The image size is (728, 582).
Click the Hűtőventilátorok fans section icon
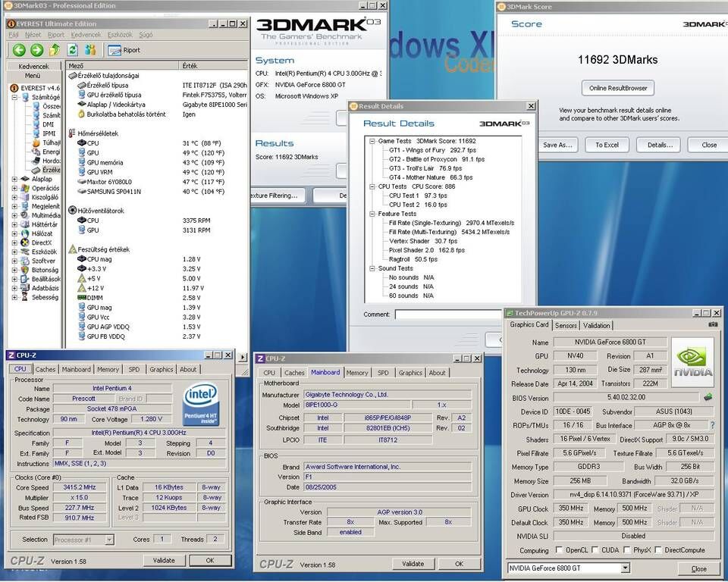click(72, 211)
